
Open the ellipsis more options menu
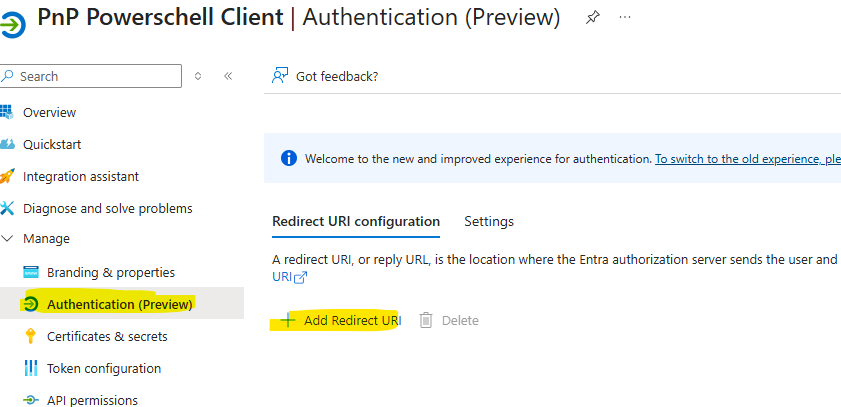(625, 18)
